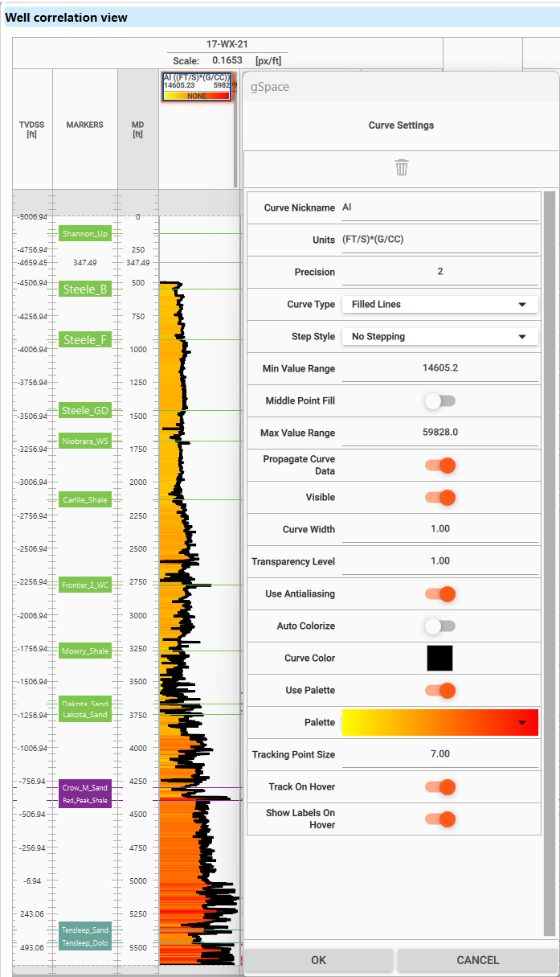Viewport: 560px width, 977px height.
Task: Select the Carlile_Shale marker
Action: click(84, 500)
